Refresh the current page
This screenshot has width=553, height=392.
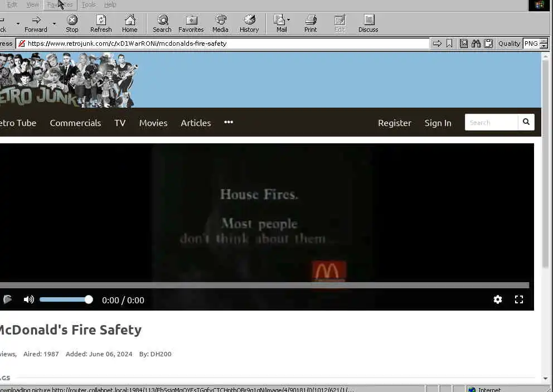pyautogui.click(x=101, y=23)
